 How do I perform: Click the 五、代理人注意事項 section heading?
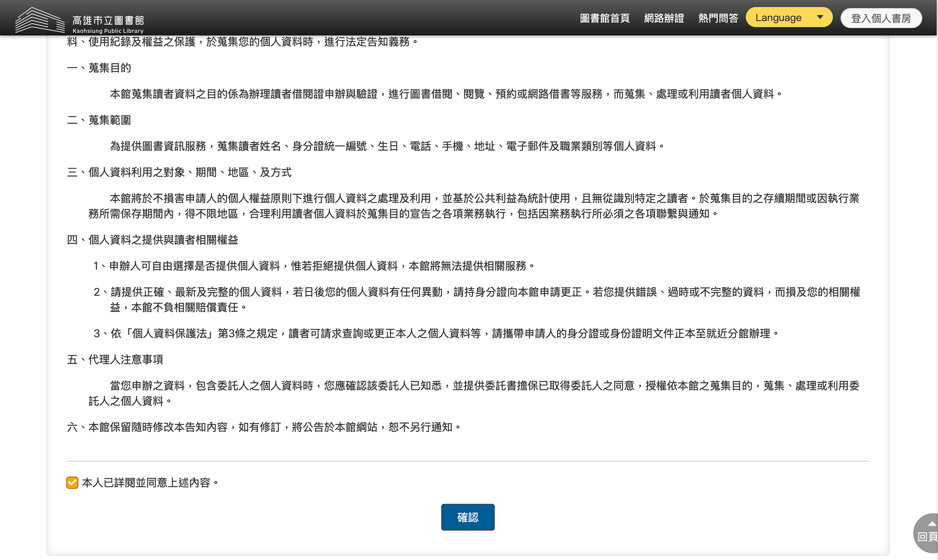pos(115,359)
